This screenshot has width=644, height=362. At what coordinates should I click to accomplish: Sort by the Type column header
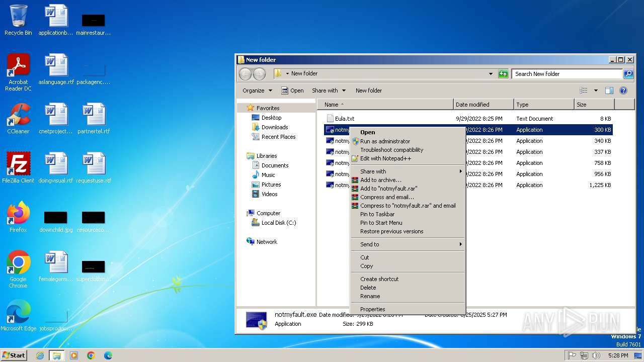(544, 105)
